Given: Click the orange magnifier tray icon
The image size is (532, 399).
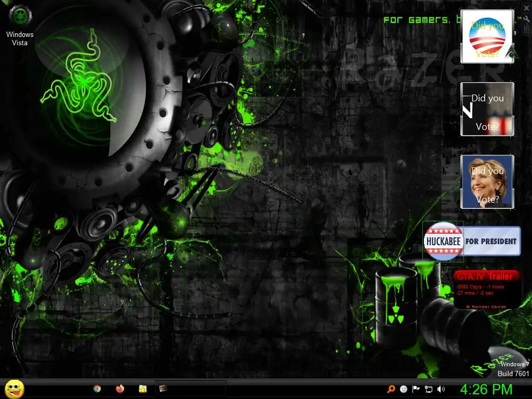Looking at the screenshot, I should click(x=391, y=389).
